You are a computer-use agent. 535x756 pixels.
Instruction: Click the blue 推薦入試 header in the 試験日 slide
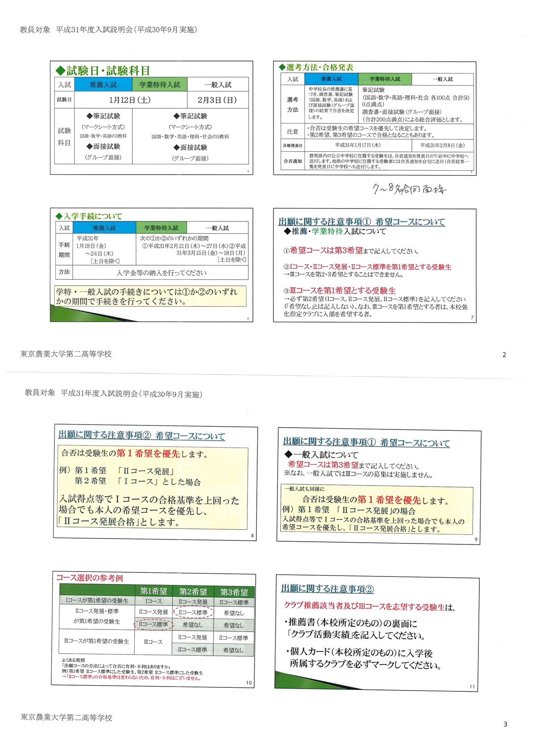(103, 85)
